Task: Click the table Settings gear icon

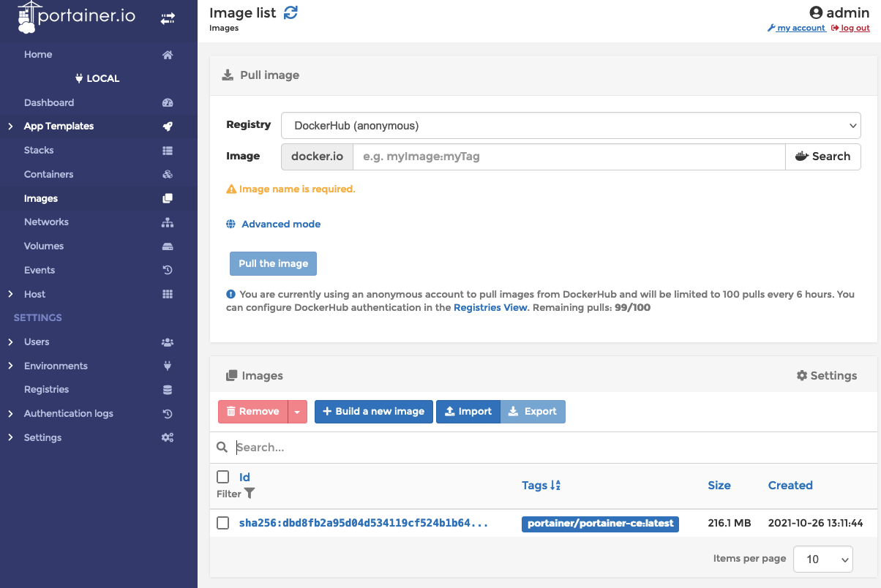Action: (x=802, y=375)
